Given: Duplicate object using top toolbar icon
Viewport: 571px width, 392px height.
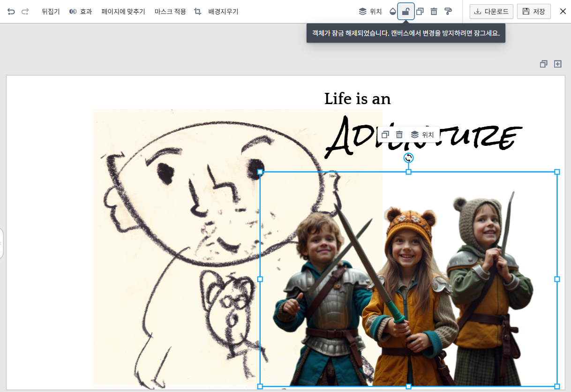Looking at the screenshot, I should point(420,11).
